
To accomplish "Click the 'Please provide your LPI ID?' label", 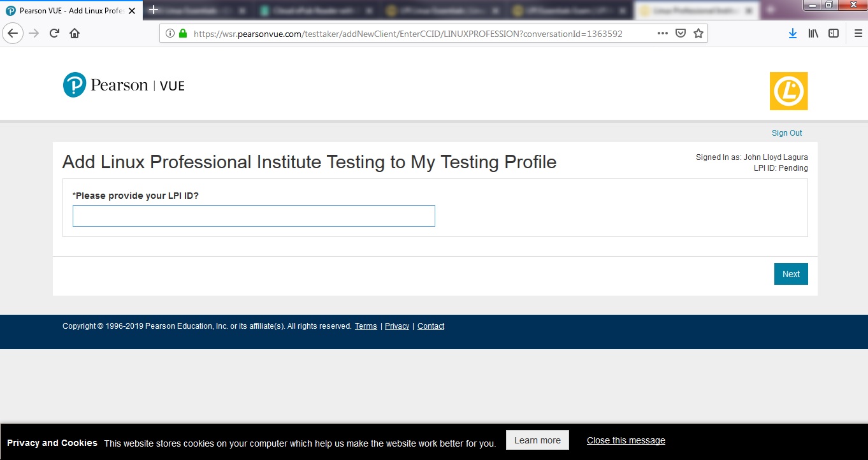I will (x=136, y=196).
